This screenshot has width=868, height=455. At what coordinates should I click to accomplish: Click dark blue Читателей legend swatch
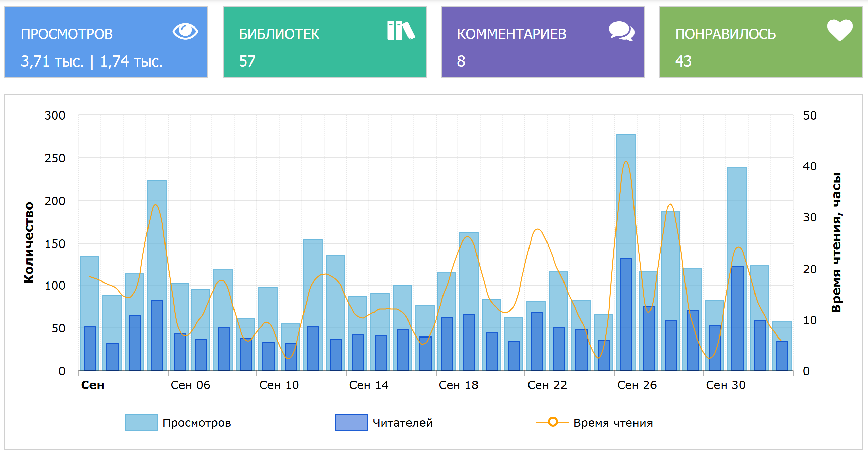tap(351, 422)
